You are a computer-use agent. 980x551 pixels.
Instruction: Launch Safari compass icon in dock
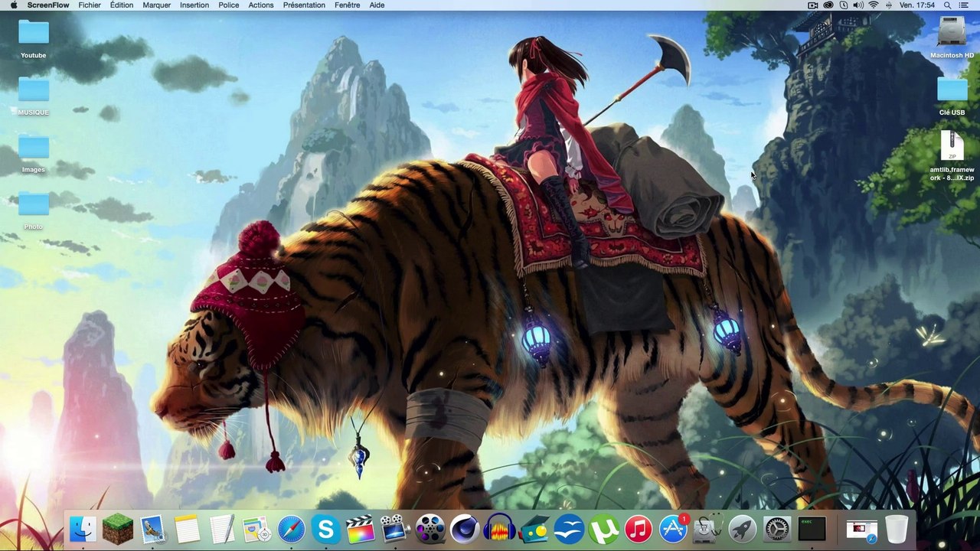tap(292, 529)
